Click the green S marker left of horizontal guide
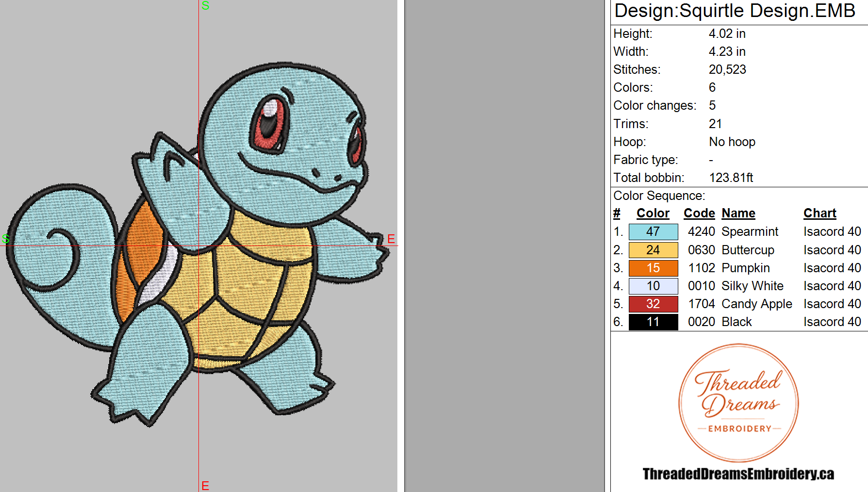 point(6,239)
